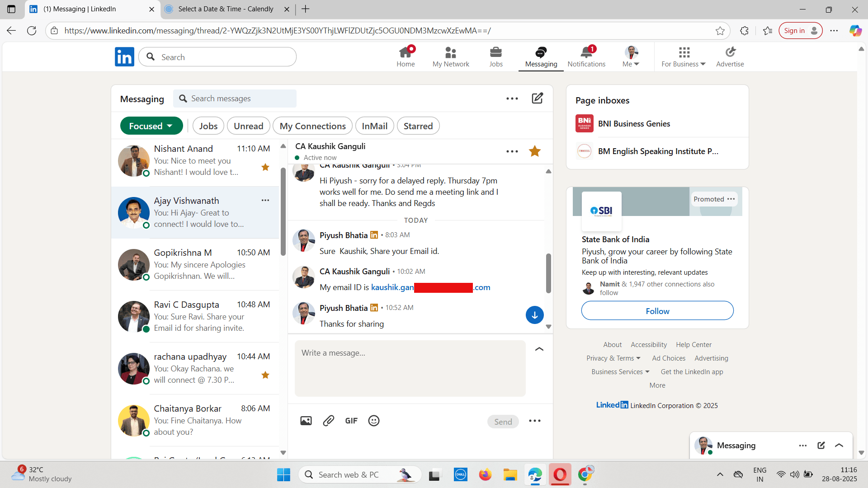The image size is (868, 488).
Task: Click Write a message text box
Action: (x=410, y=368)
